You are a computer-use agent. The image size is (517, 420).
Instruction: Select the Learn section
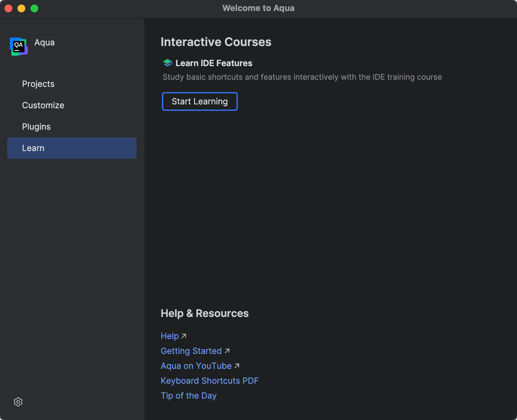(x=72, y=148)
